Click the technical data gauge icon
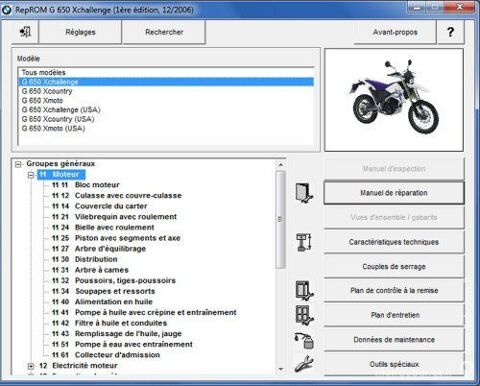480x386 pixels. (x=304, y=242)
